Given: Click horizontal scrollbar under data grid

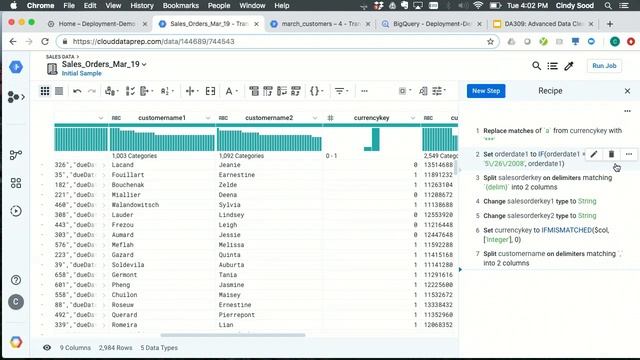Looking at the screenshot, I should (233, 335).
